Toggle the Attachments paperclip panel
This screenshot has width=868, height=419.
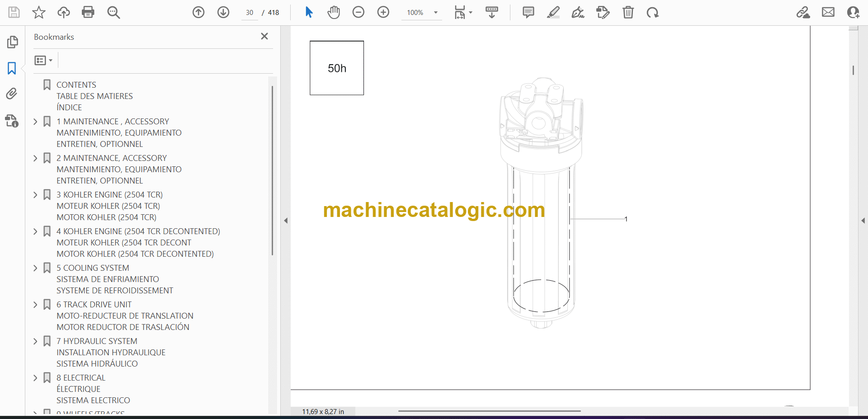(x=12, y=94)
